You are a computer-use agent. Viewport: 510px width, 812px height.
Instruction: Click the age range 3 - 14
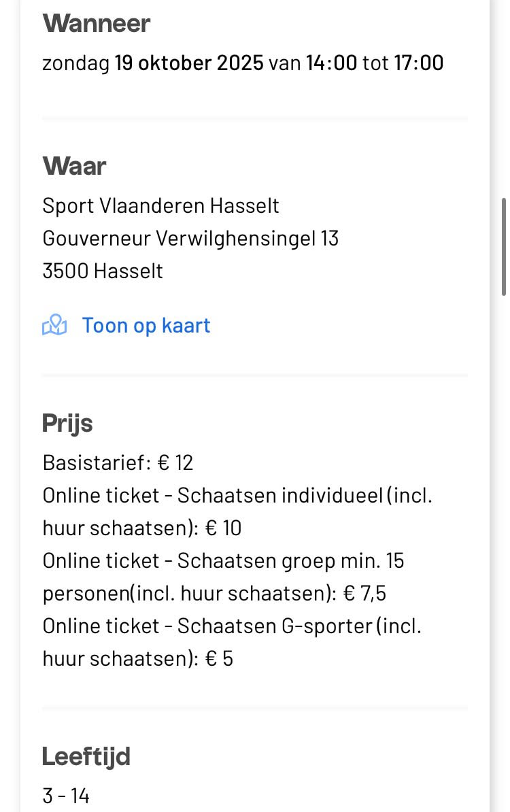pos(66,796)
